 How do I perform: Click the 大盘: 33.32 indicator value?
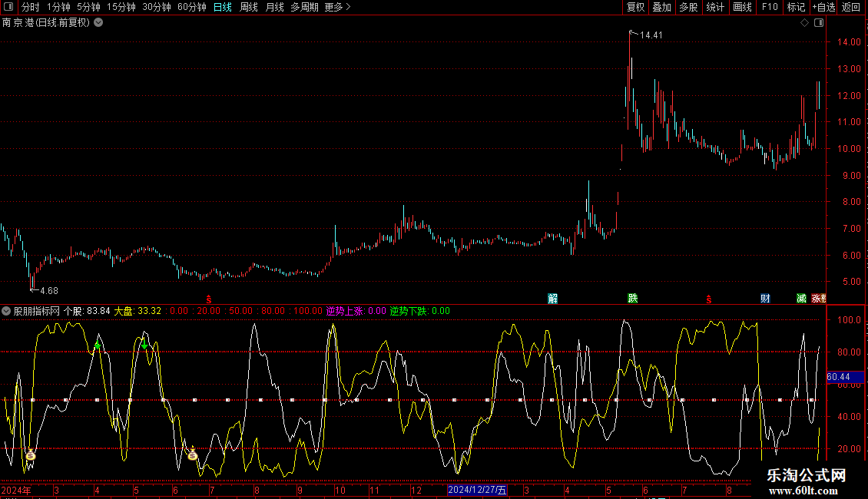(137, 311)
